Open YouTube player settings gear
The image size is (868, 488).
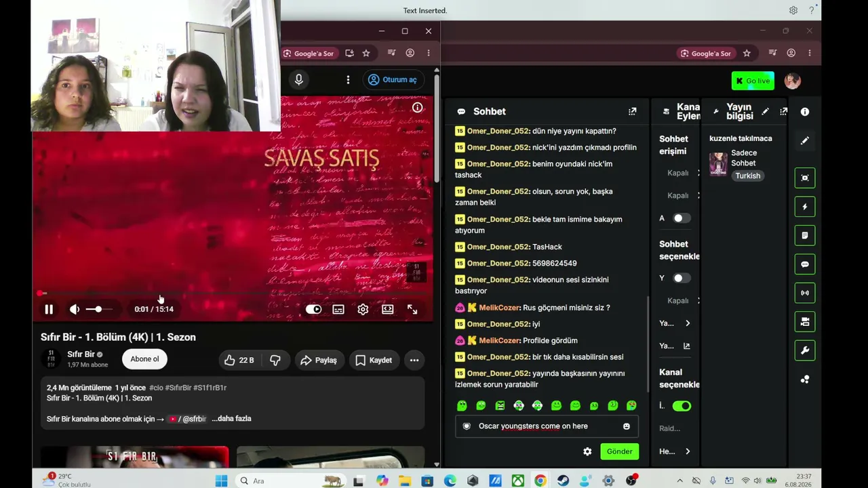[363, 309]
